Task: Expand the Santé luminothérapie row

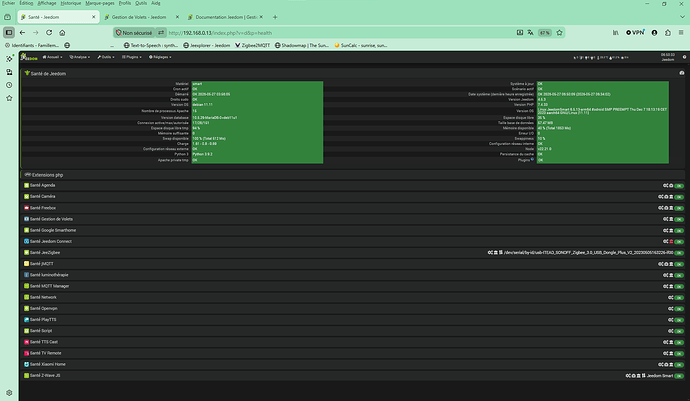Action: point(352,275)
